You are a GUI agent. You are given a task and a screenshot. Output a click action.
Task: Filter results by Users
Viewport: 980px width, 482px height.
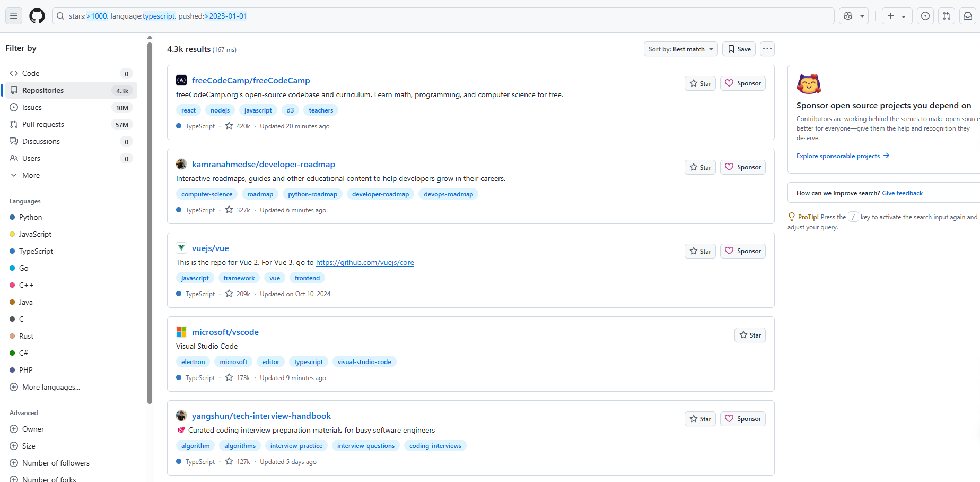(x=71, y=158)
